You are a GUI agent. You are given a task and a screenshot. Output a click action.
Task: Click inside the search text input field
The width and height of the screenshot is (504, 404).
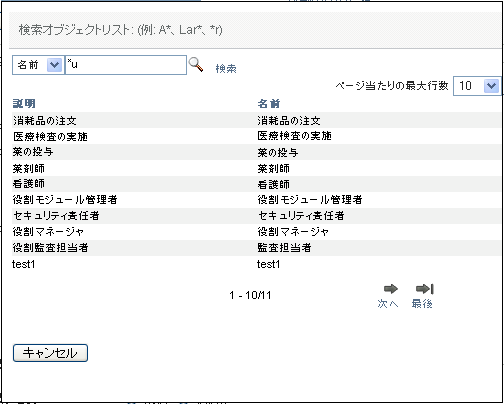tap(126, 65)
